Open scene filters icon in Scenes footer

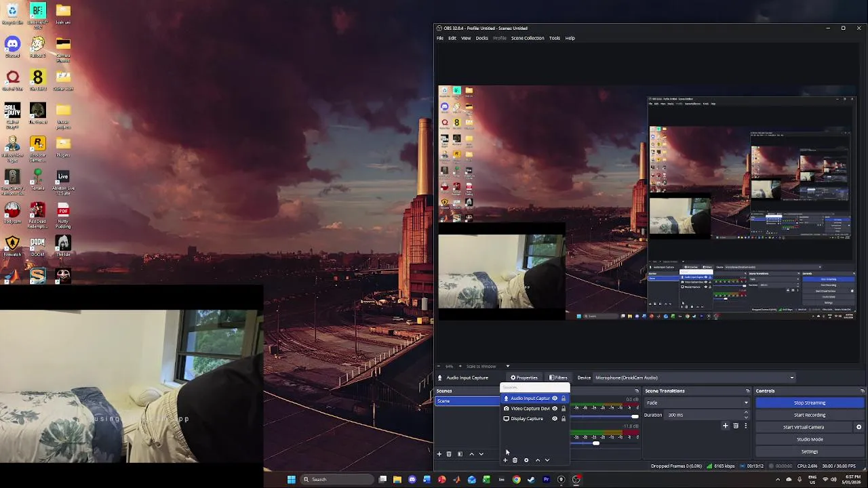click(460, 454)
